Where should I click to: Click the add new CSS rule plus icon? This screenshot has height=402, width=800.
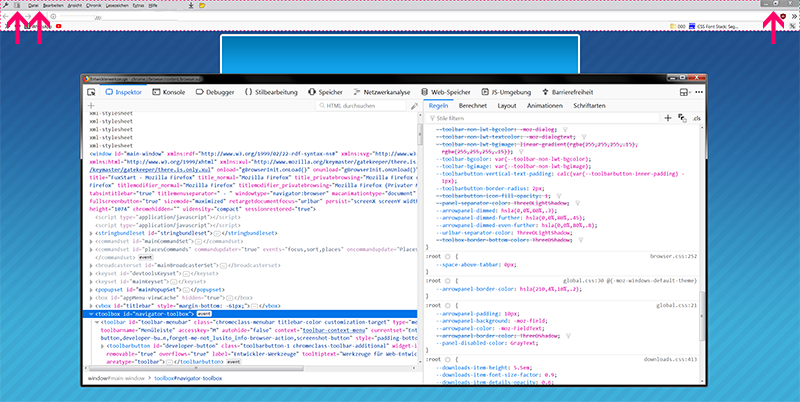coord(667,118)
